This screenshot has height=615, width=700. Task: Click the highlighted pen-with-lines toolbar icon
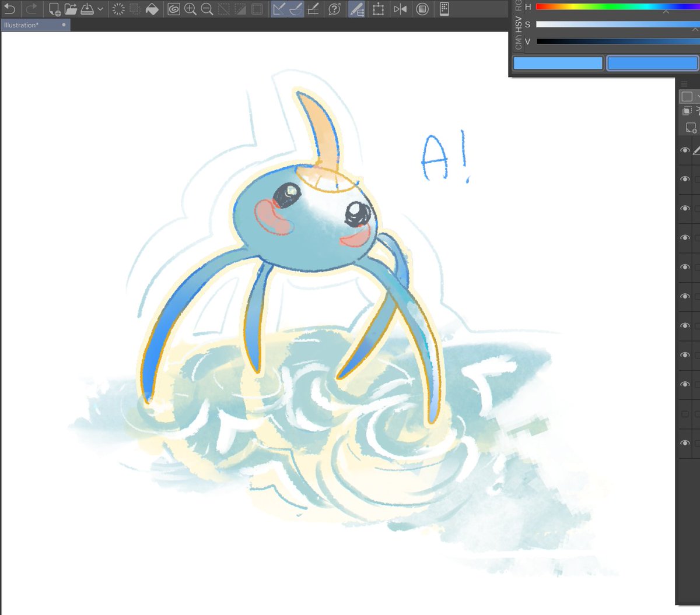click(x=356, y=9)
